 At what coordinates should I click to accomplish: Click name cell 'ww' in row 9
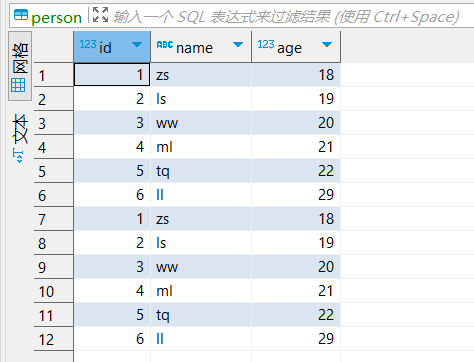(201, 267)
